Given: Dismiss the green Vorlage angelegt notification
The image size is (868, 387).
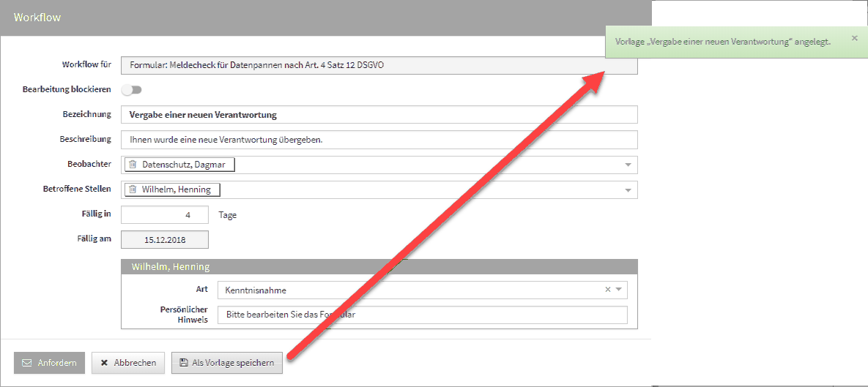Looking at the screenshot, I should click(854, 38).
